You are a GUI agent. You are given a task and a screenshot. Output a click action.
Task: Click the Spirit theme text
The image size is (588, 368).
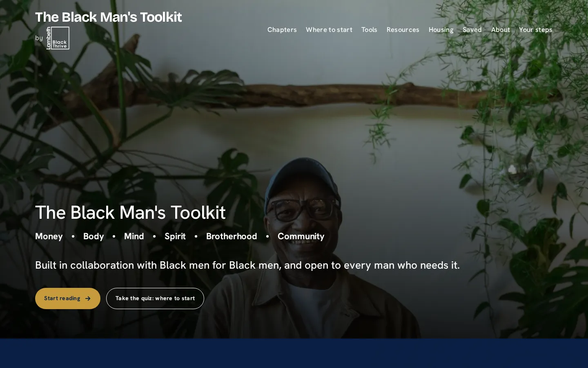(x=175, y=236)
